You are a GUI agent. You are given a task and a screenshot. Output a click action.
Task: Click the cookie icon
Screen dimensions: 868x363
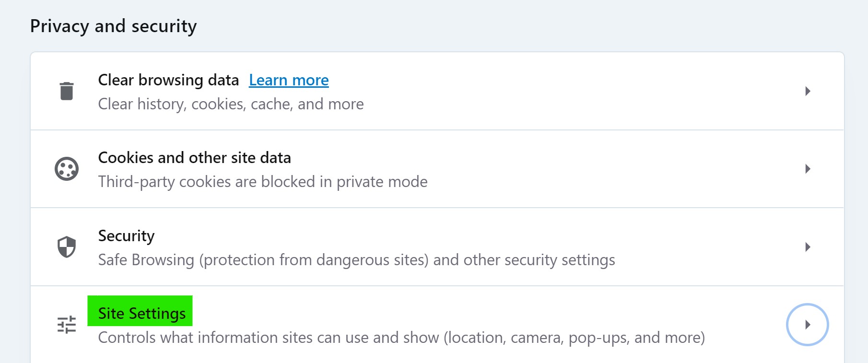click(x=67, y=169)
